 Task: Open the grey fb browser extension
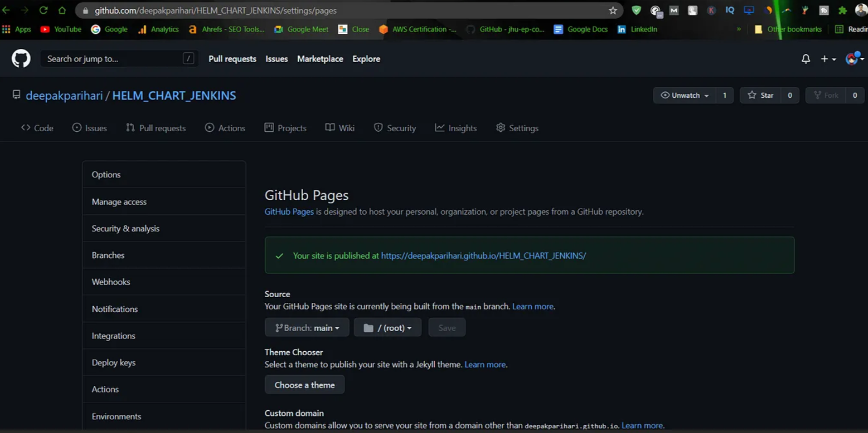(x=824, y=10)
